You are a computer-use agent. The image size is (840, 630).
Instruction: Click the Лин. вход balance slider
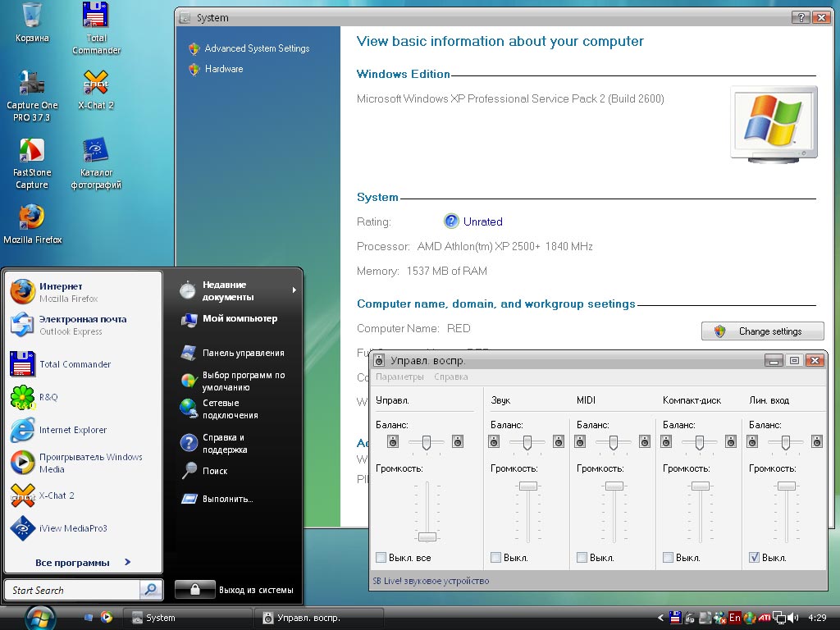tap(785, 442)
